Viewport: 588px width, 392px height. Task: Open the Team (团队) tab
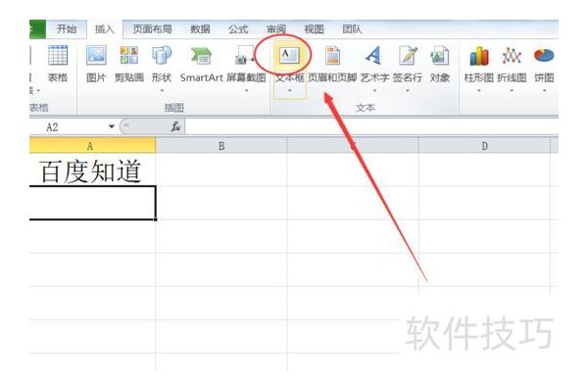click(x=352, y=28)
